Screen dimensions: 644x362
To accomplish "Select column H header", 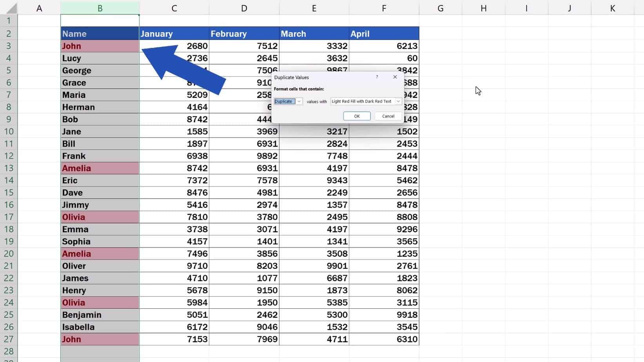I will (483, 7).
